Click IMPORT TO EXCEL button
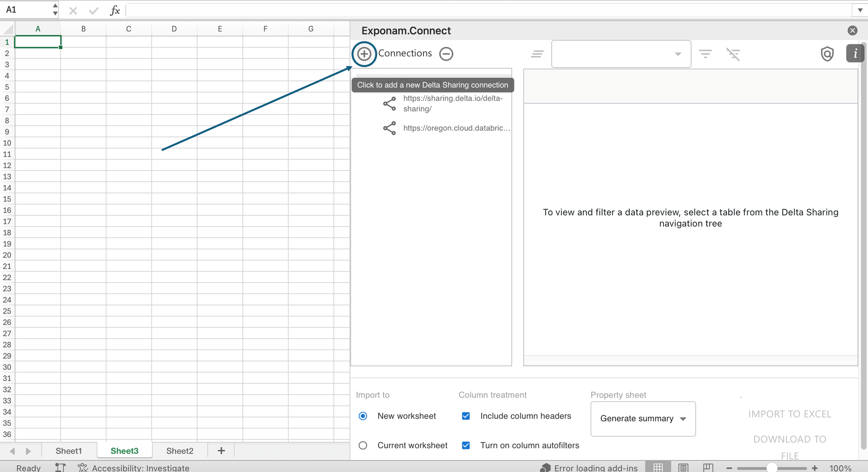The height and width of the screenshot is (472, 868). [789, 414]
